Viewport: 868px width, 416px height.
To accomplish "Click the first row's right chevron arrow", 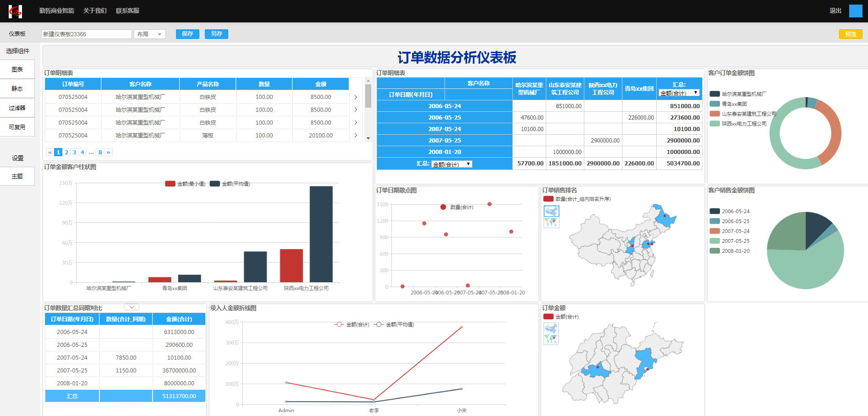I will tap(356, 97).
